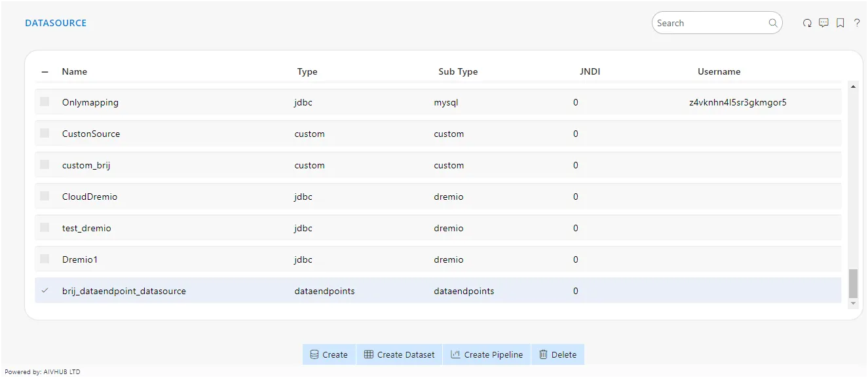Click the Create Pipeline button
Viewport: 868px width, 378px height.
point(487,354)
